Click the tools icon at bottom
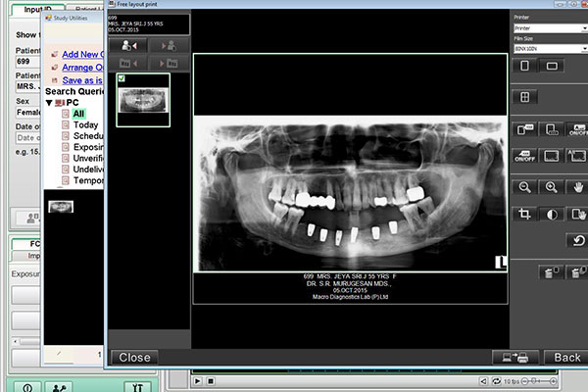This screenshot has height=392, width=588. pos(137,387)
